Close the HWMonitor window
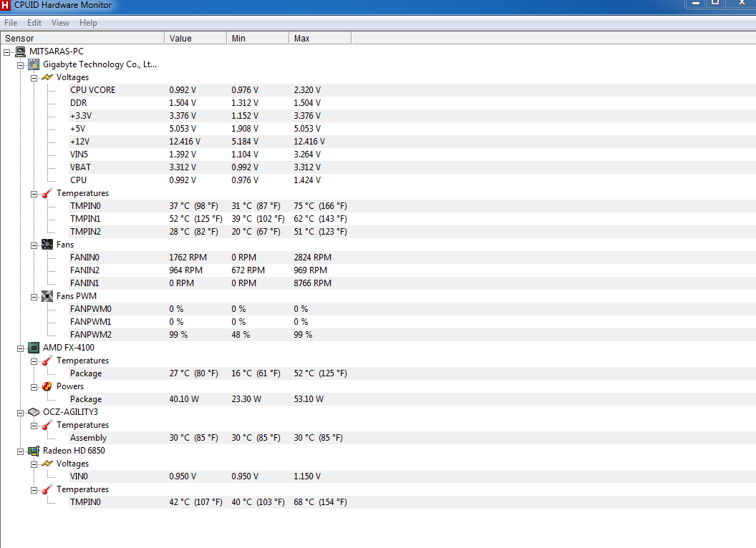 (742, 4)
